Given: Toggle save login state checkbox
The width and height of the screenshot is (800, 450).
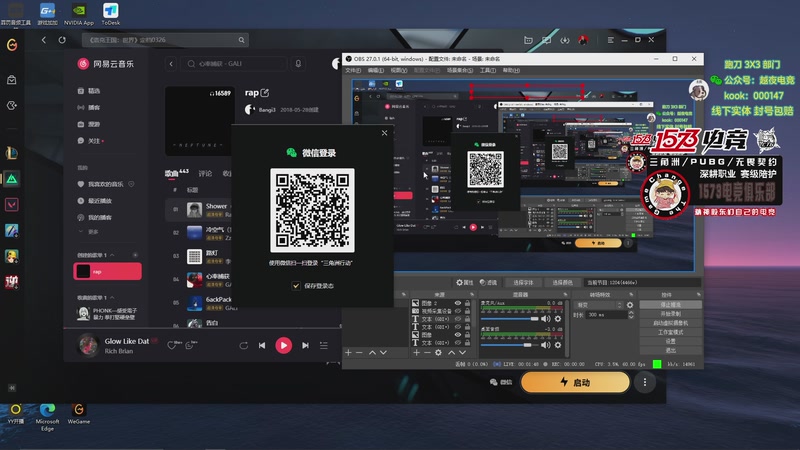Looking at the screenshot, I should click(x=296, y=286).
